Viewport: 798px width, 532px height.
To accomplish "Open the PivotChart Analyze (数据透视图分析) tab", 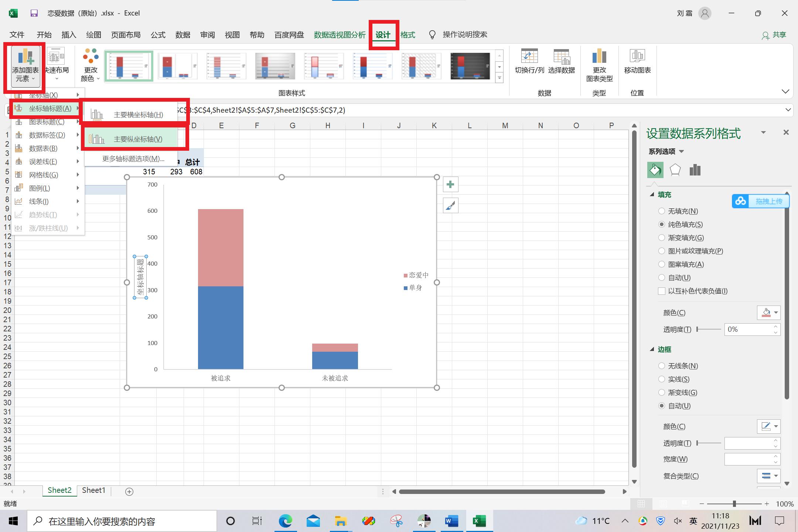I will pos(340,35).
